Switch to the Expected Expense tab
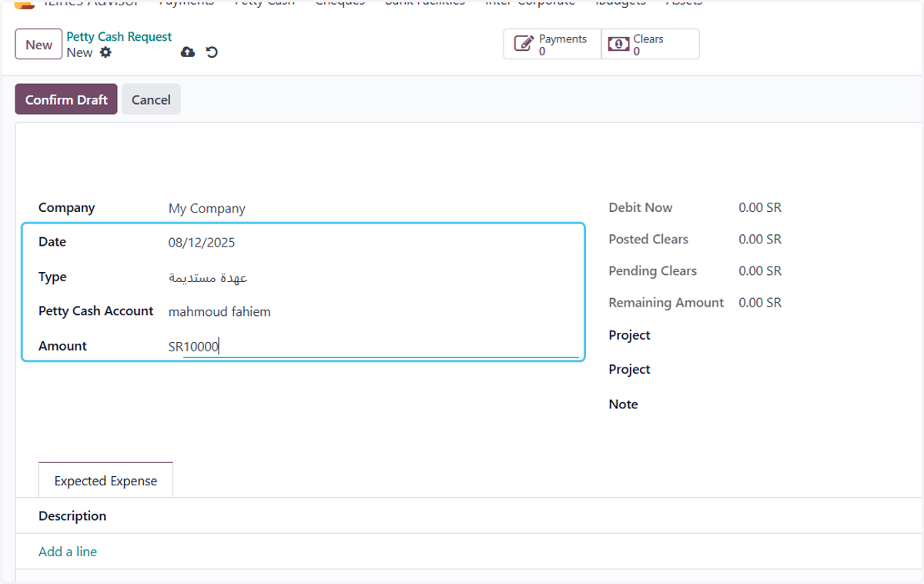Viewport: 924px width, 584px height. (x=105, y=481)
